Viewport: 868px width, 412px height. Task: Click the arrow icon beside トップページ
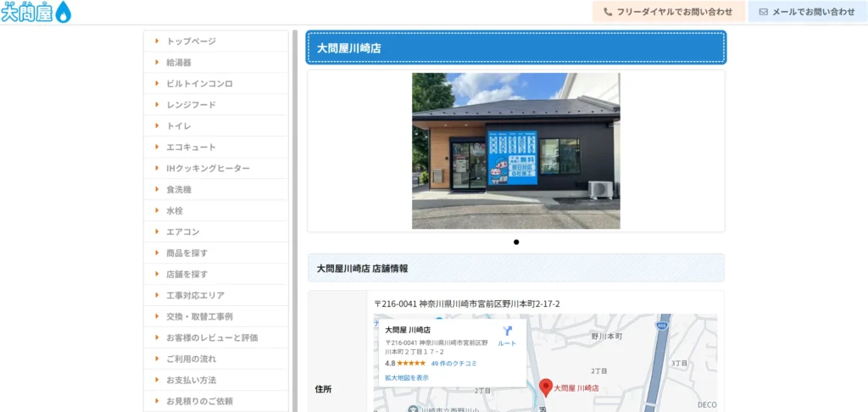157,41
